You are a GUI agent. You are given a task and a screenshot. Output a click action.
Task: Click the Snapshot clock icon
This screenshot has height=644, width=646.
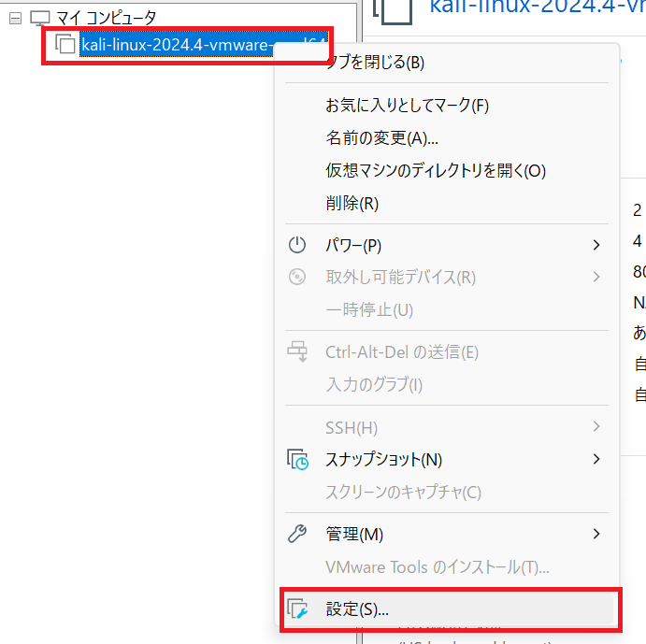coord(297,460)
